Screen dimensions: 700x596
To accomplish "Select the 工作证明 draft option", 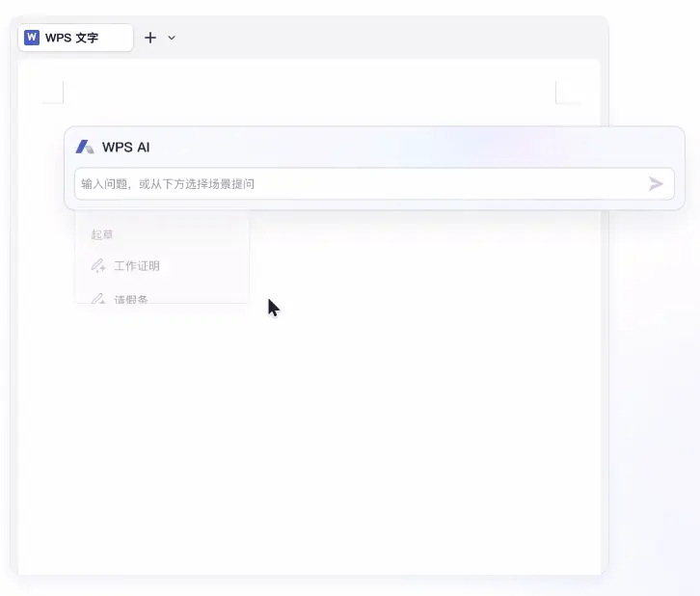I will pyautogui.click(x=162, y=266).
